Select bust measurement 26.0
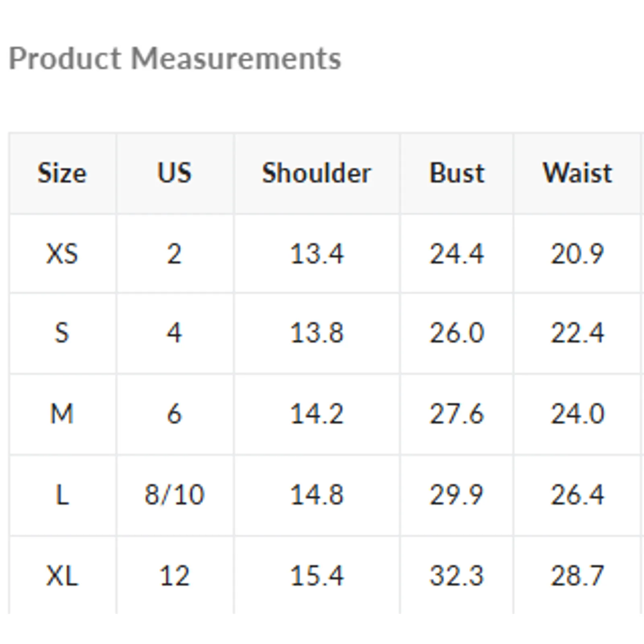Image resolution: width=644 pixels, height=644 pixels. (457, 333)
